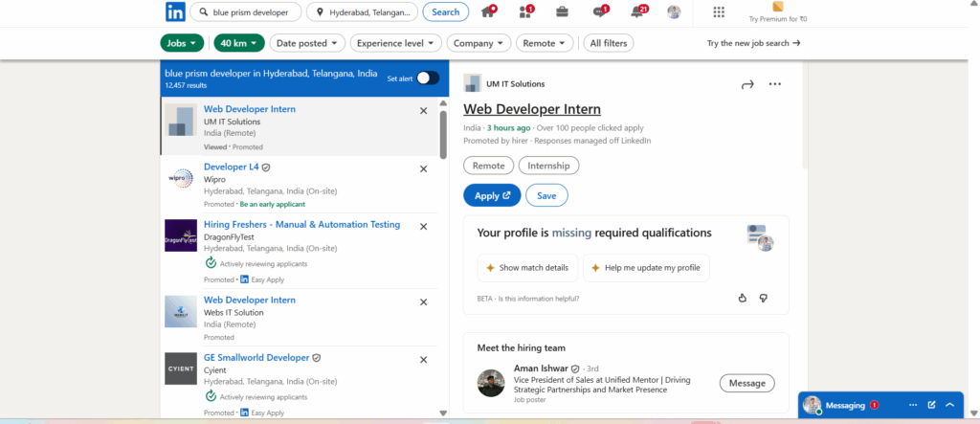This screenshot has width=980, height=424.
Task: Open the Remote filter dropdown
Action: pyautogui.click(x=545, y=43)
